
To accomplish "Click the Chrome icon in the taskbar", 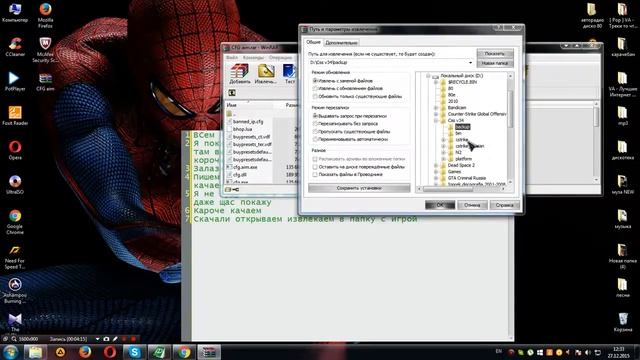I will click(x=184, y=352).
